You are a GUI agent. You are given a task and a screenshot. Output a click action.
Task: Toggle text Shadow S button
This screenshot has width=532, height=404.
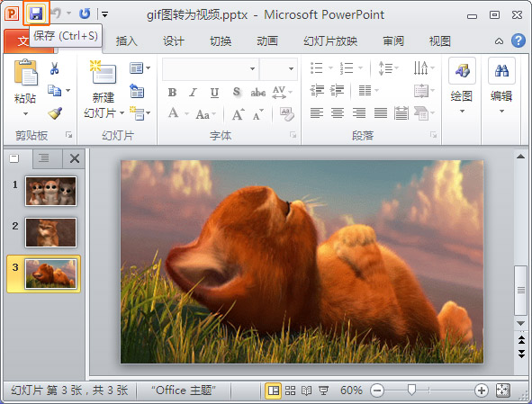click(x=237, y=92)
